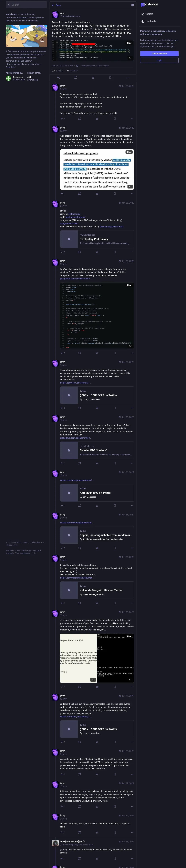186x868 pixels.
Task: Open the more menu on the ExifTool links reply
Action: pyautogui.click(x=132, y=252)
